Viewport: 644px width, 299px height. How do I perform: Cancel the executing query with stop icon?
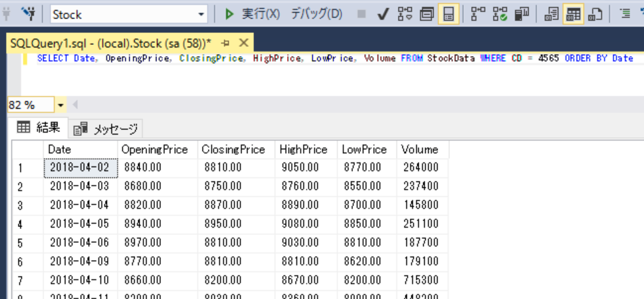tap(362, 15)
